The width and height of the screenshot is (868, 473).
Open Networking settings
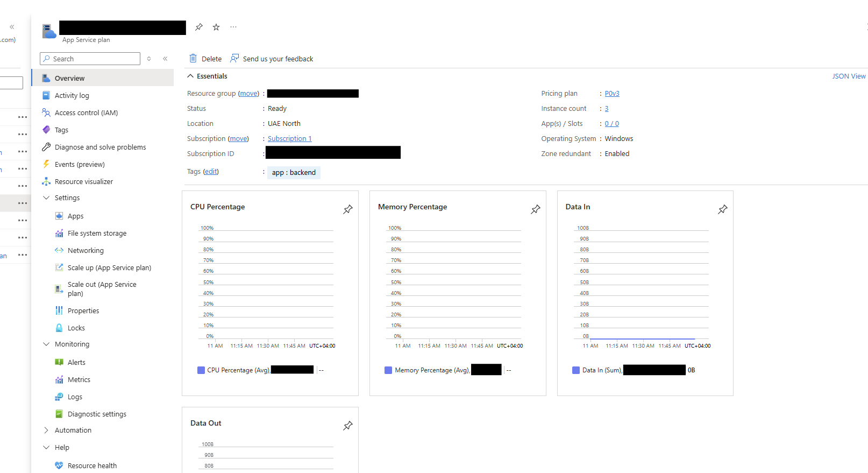pos(86,250)
